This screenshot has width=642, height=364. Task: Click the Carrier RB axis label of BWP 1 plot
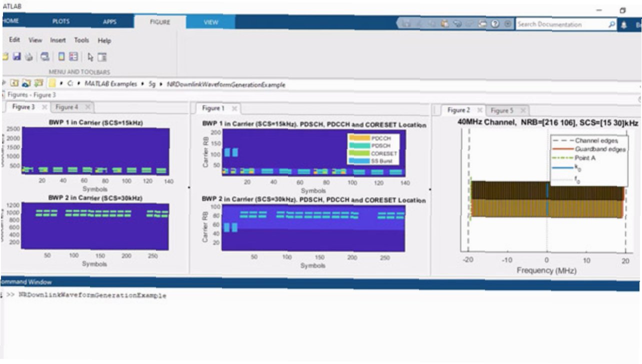click(205, 152)
